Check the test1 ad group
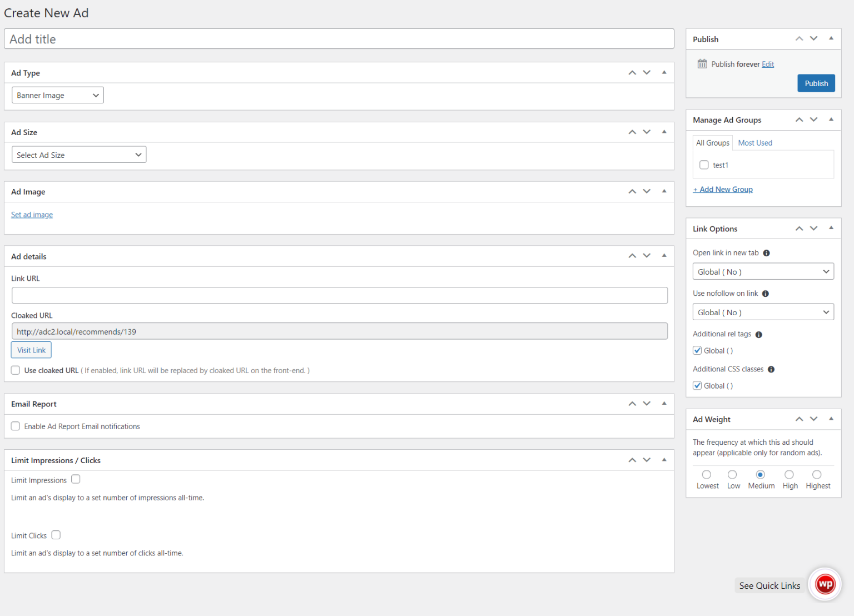Screen dimensions: 854x616 704,165
